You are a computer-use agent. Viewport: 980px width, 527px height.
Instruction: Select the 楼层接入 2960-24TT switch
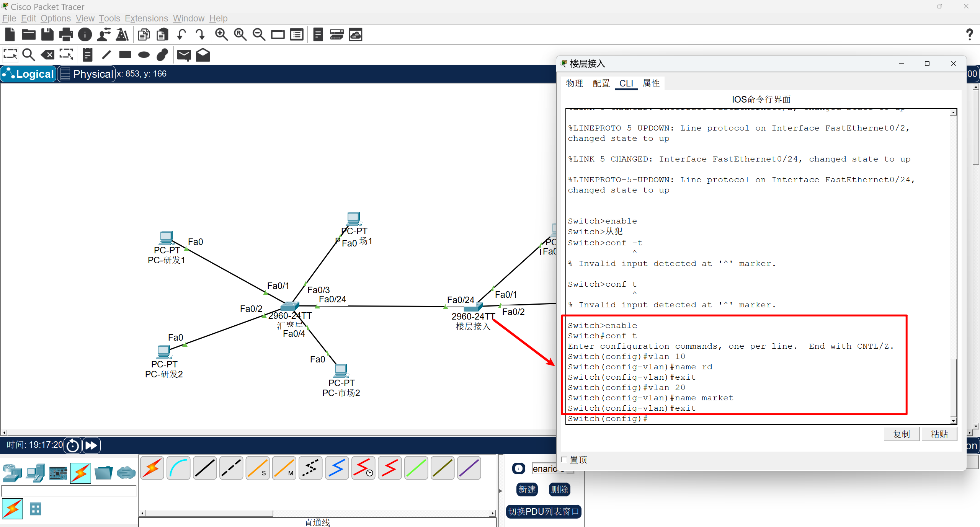(473, 307)
